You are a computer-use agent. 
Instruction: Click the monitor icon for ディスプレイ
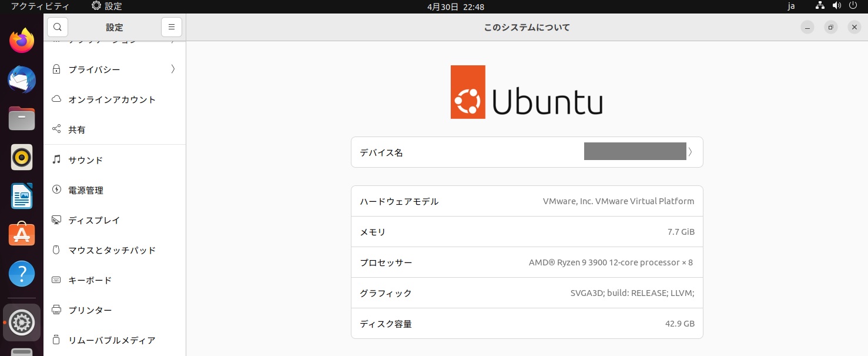[56, 219]
